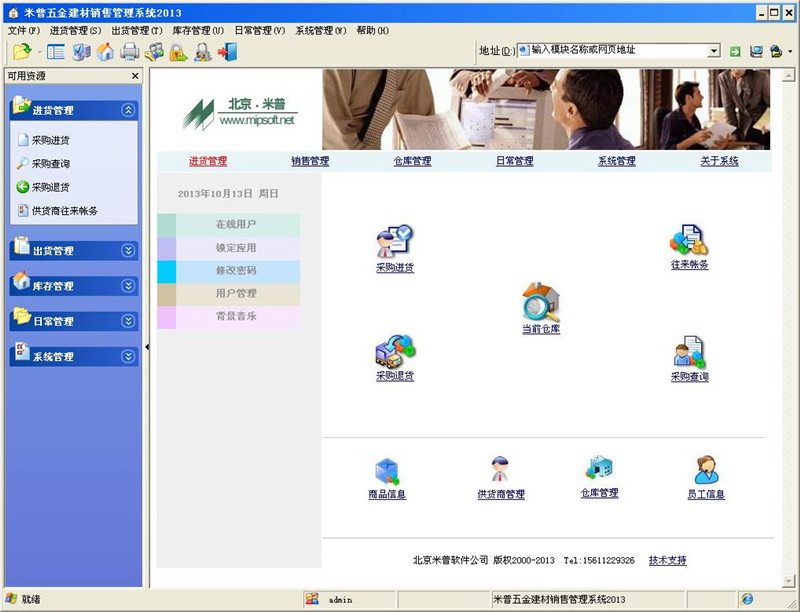Viewport: 800px width, 612px height.
Task: Expand the 日常管理 sidebar group chevron
Action: (128, 321)
